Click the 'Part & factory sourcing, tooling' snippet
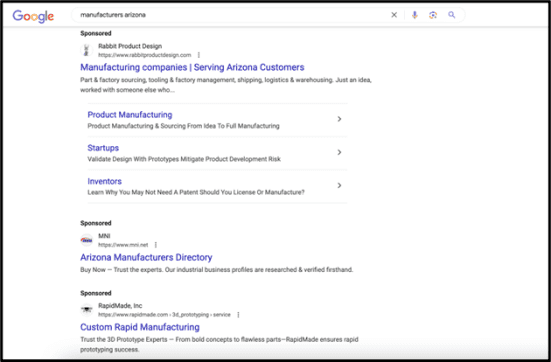 226,85
